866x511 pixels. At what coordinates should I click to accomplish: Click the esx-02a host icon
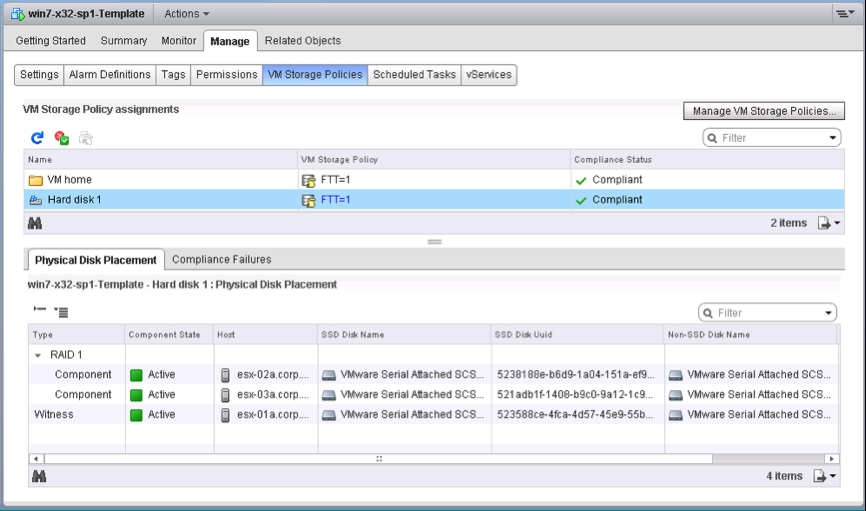(225, 375)
